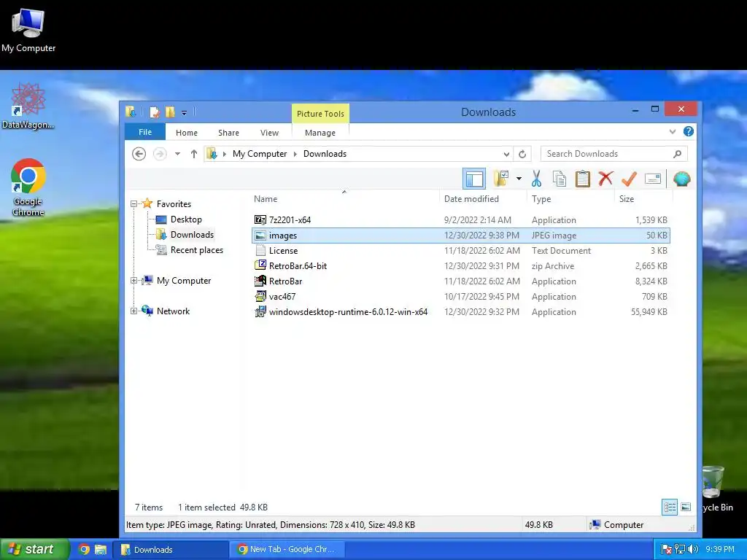Screen dimensions: 747x560
Task: Click the orange checkmark Properties icon
Action: click(629, 179)
